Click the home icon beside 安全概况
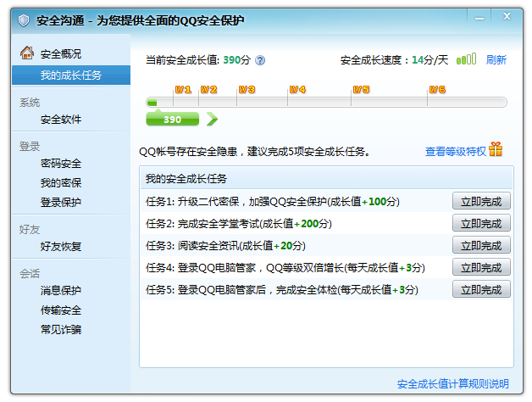Image resolution: width=532 pixels, height=402 pixels. coord(27,53)
